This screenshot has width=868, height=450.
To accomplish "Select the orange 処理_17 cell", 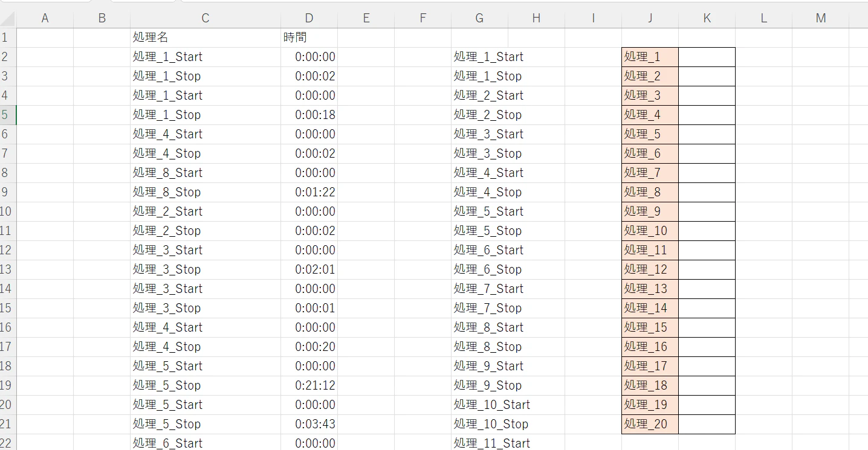I will coord(650,366).
